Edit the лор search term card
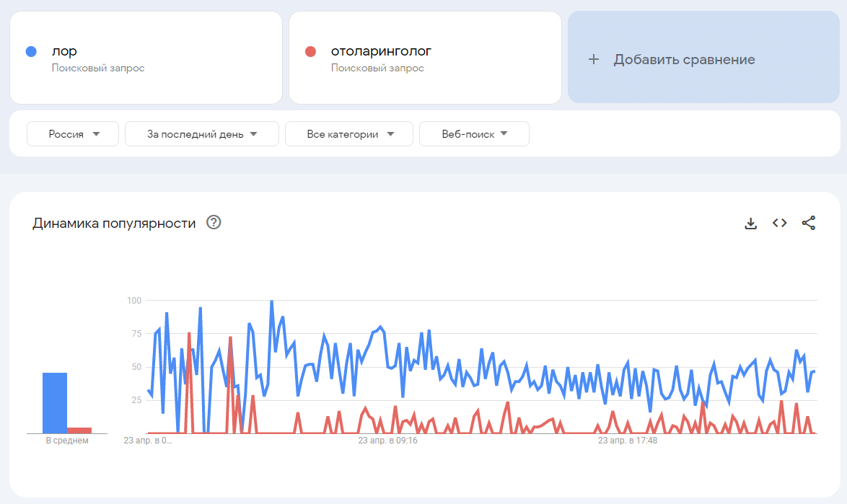 click(146, 58)
